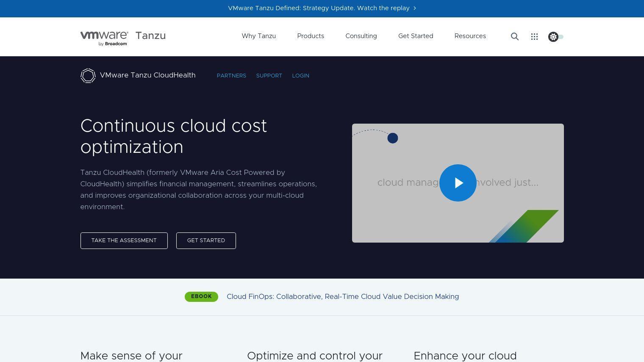Screen dimensions: 644x362
Task: Open the Consulting menu
Action: point(361,36)
